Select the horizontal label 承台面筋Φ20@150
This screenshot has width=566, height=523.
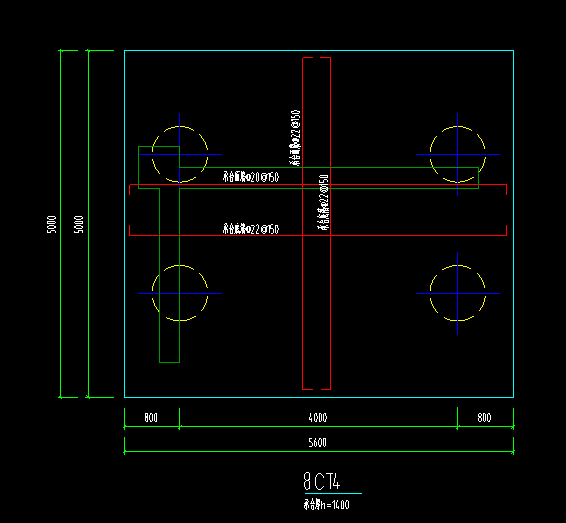click(251, 177)
